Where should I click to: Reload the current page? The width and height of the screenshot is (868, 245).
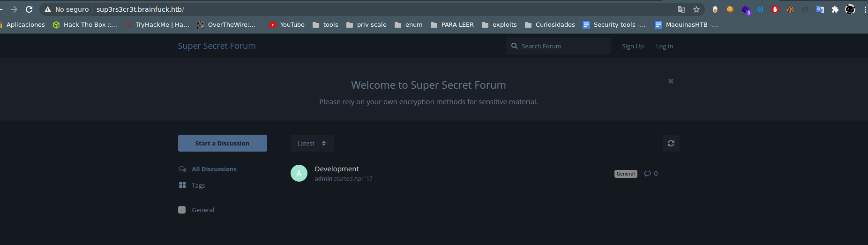coord(29,9)
